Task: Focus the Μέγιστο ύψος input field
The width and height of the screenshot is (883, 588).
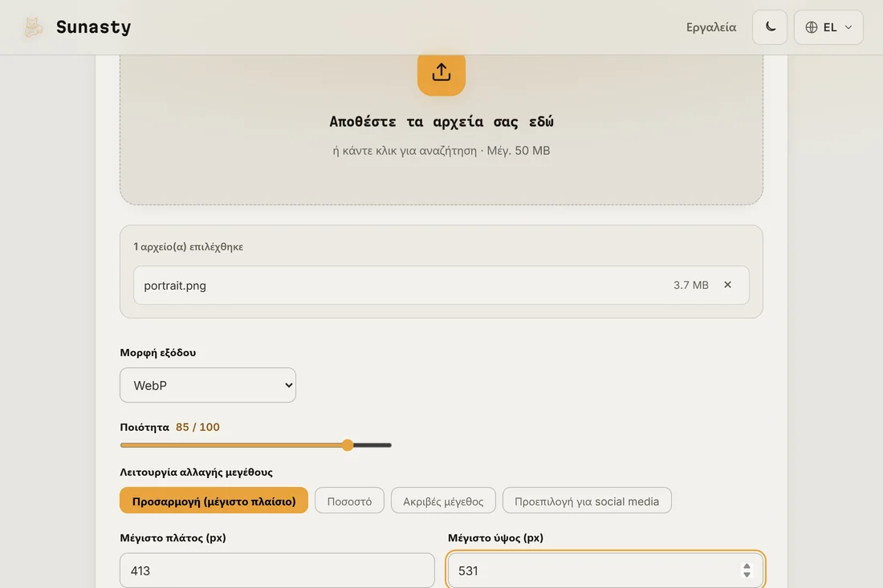Action: coord(605,570)
